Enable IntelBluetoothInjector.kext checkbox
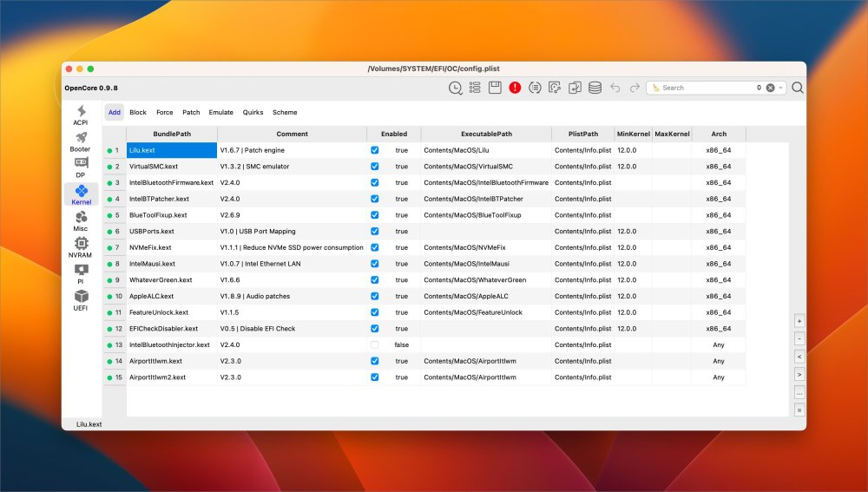 (x=375, y=344)
